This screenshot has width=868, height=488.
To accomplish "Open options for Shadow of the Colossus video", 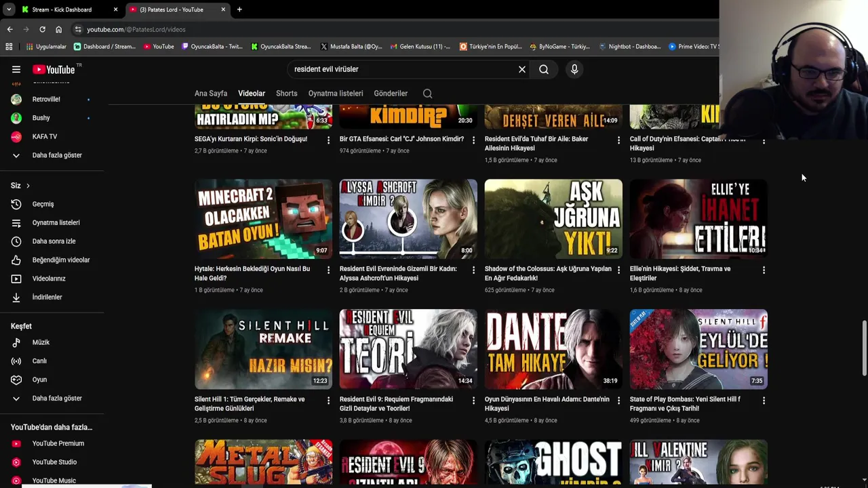I will pos(618,270).
